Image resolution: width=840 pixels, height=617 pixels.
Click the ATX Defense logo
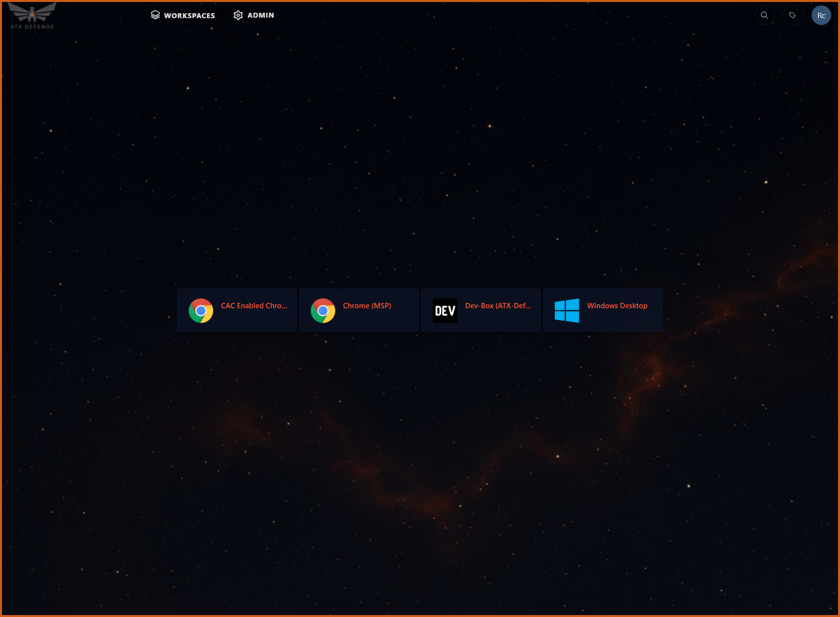click(32, 16)
